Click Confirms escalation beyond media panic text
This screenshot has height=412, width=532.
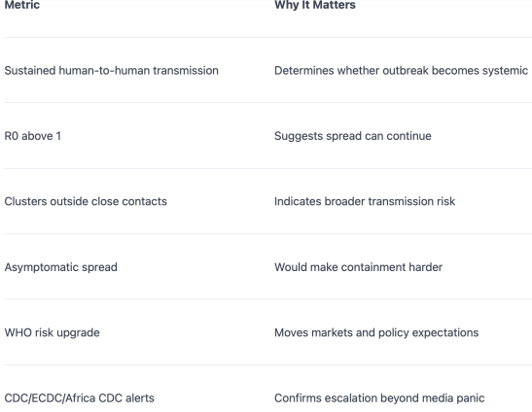pyautogui.click(x=379, y=398)
